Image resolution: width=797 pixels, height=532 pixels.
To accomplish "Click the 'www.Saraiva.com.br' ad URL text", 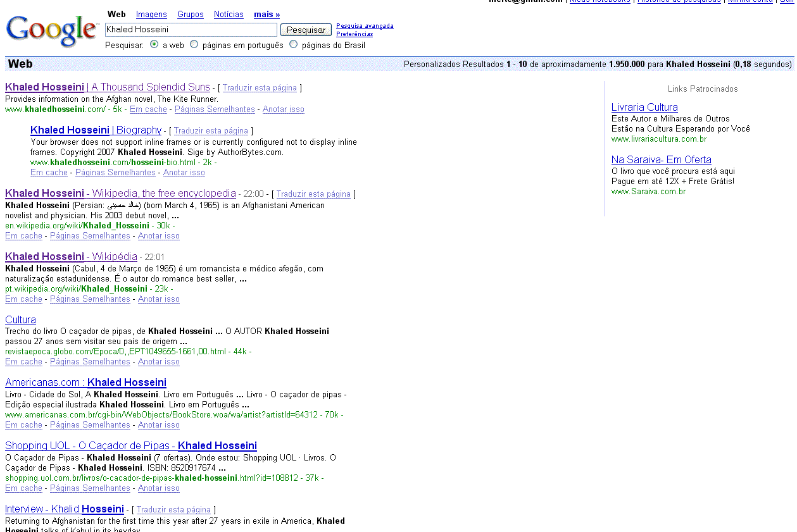I will [649, 192].
